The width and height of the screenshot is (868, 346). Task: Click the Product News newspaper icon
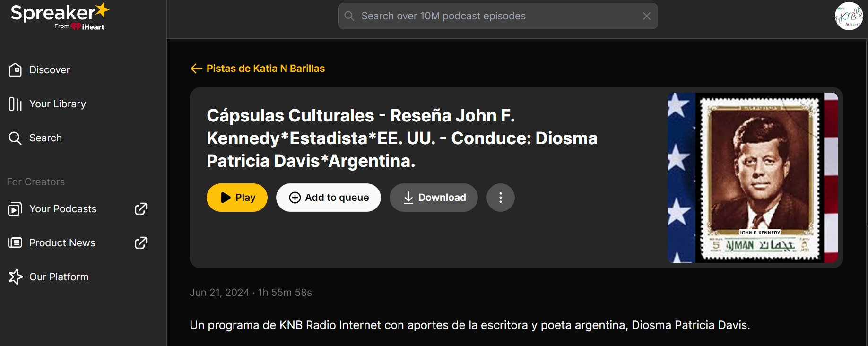pos(15,243)
